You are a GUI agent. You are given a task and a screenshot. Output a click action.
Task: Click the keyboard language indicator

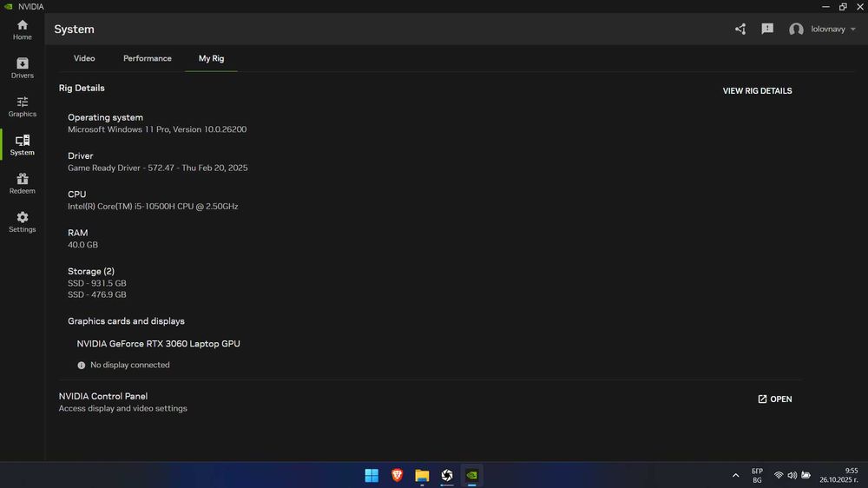point(757,475)
